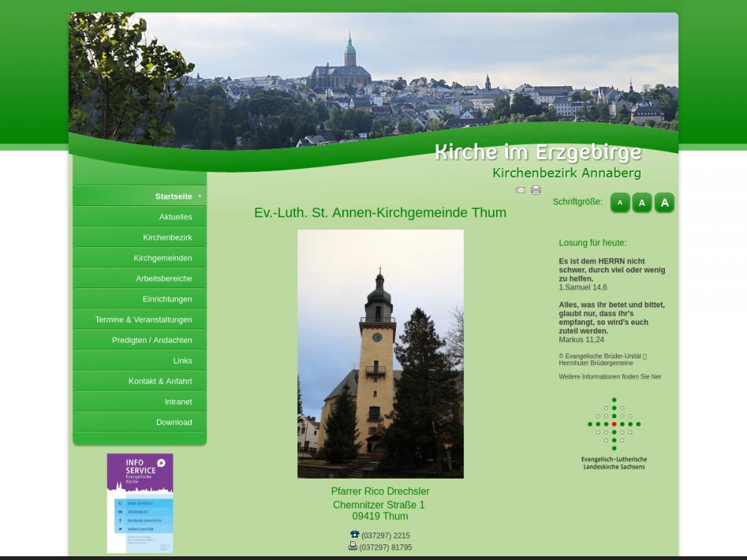Expand the Startseite menu arrow
Viewport: 747px width, 560px height.
point(199,196)
